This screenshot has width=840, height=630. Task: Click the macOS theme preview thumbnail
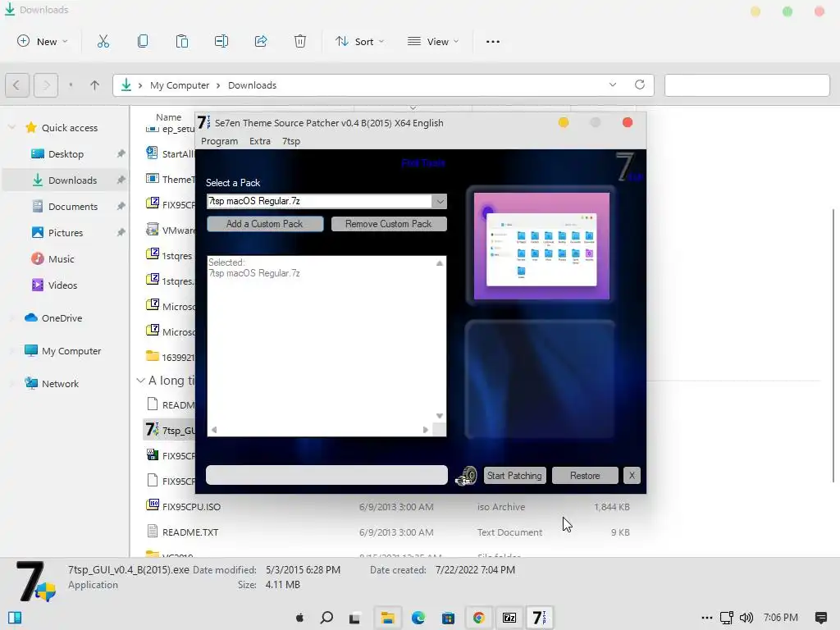pyautogui.click(x=541, y=246)
